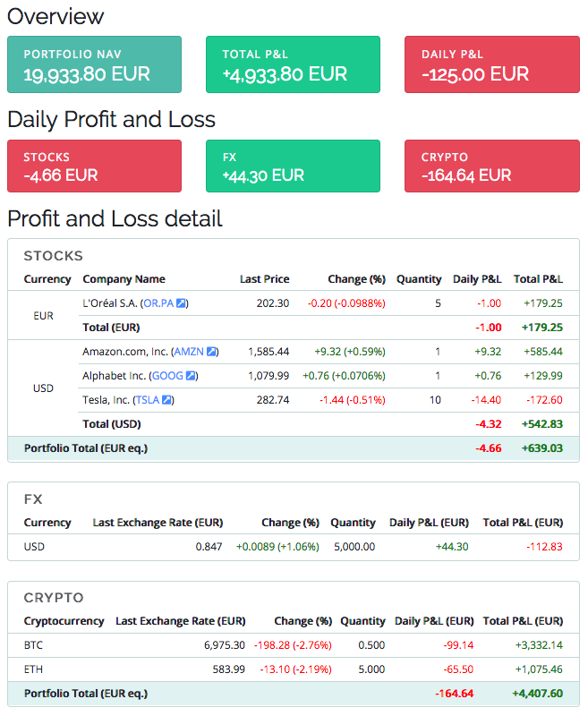Click Alphabet change +0.76 (+0.0706%)
The image size is (588, 716).
(x=345, y=376)
